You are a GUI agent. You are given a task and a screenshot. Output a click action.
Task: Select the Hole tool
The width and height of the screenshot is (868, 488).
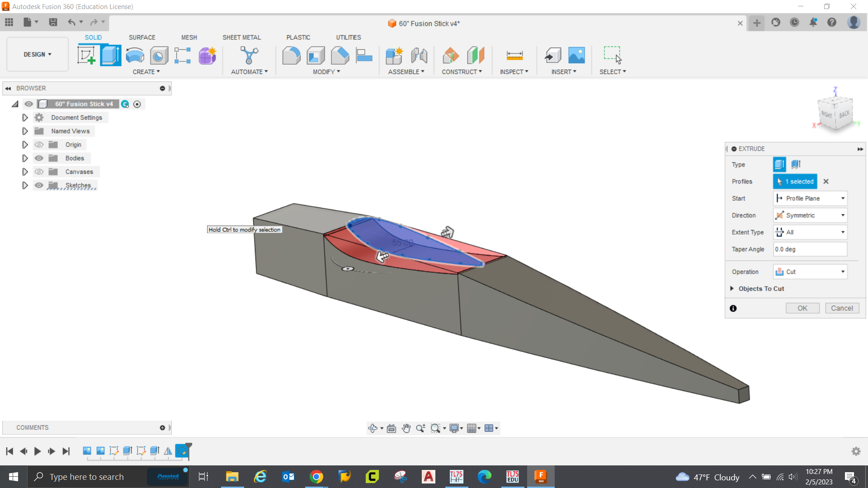158,55
